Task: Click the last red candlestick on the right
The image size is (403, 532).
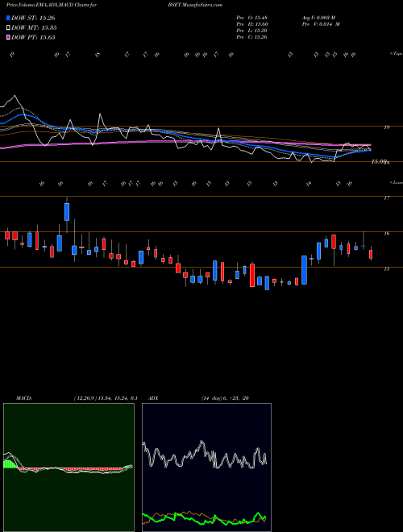Action: coord(371,255)
